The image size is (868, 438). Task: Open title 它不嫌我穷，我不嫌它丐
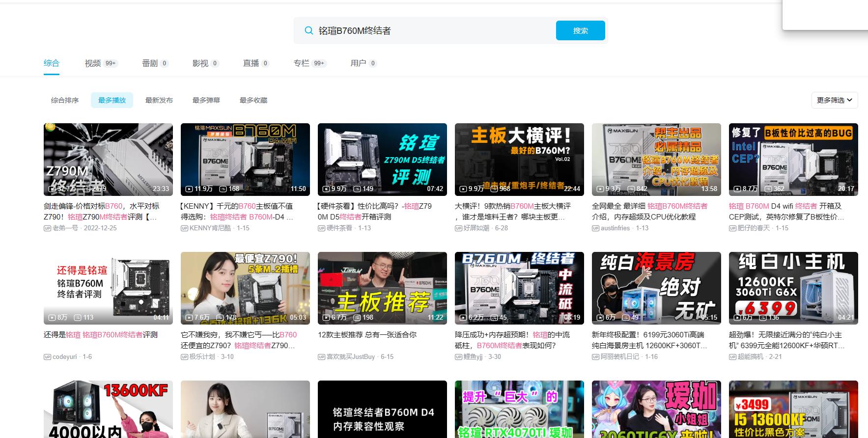(x=239, y=340)
